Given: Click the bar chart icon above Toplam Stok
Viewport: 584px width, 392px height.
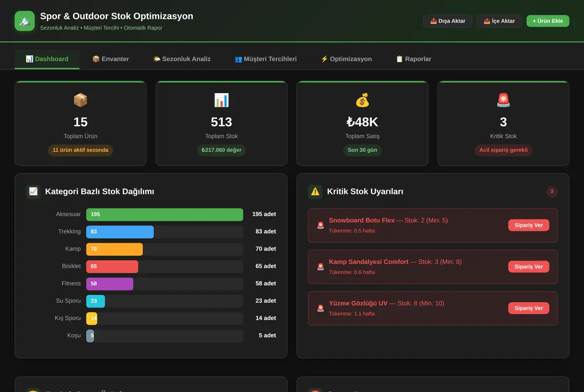Looking at the screenshot, I should click(221, 100).
